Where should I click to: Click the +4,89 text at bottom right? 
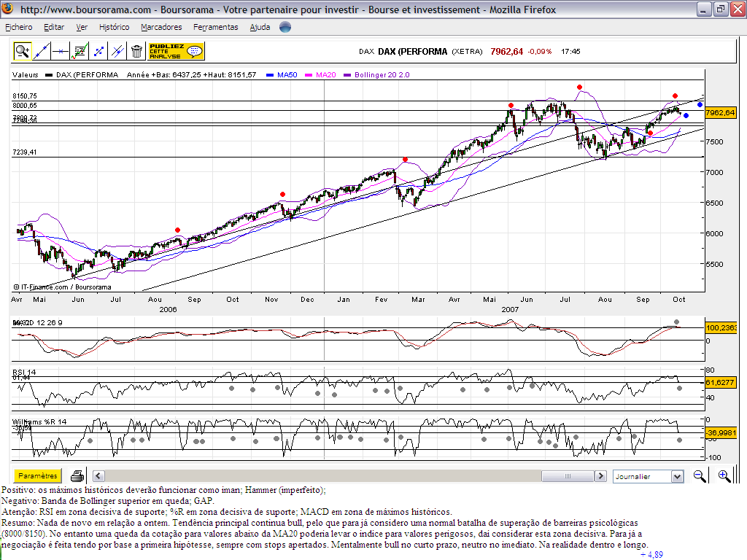(x=651, y=555)
